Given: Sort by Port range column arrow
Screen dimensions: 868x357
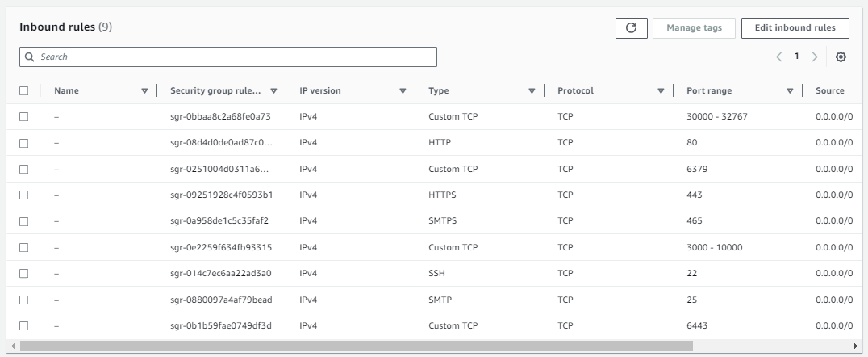Looking at the screenshot, I should (790, 91).
